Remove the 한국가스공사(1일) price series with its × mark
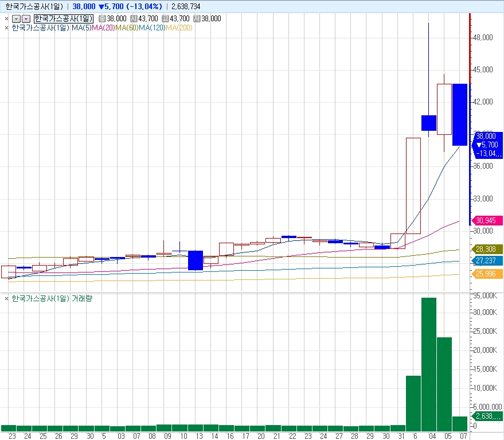This screenshot has height=440, width=504. point(6,18)
